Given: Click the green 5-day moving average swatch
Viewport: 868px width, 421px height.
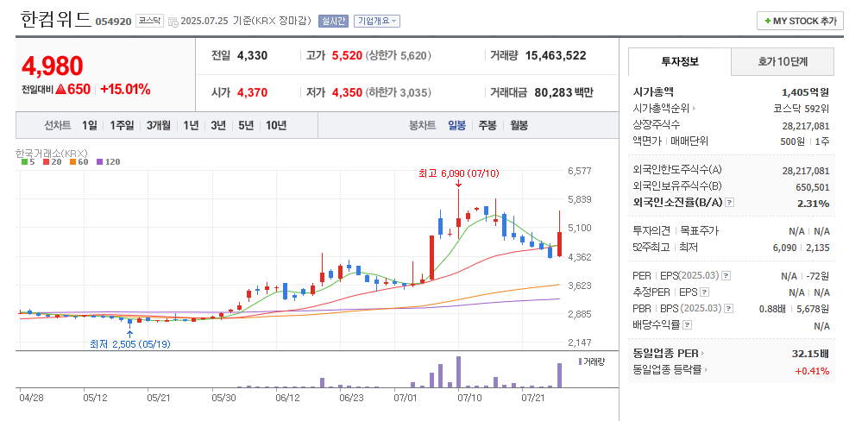Looking at the screenshot, I should coord(24,162).
